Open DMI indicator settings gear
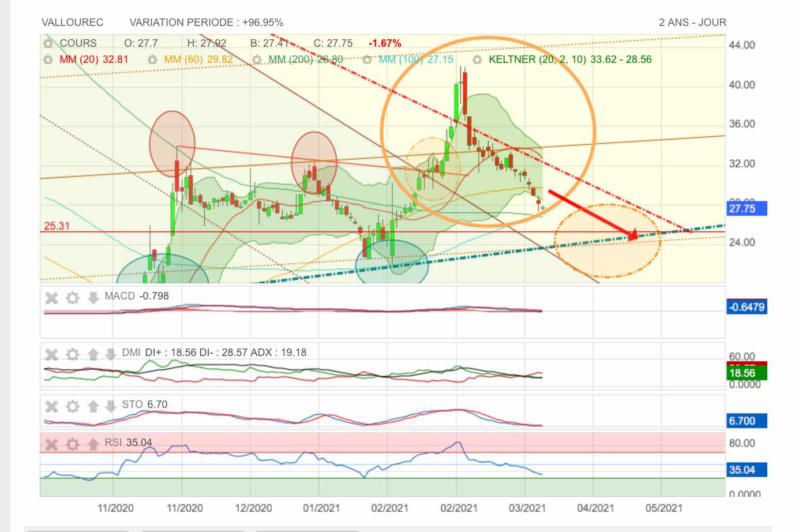 72,354
